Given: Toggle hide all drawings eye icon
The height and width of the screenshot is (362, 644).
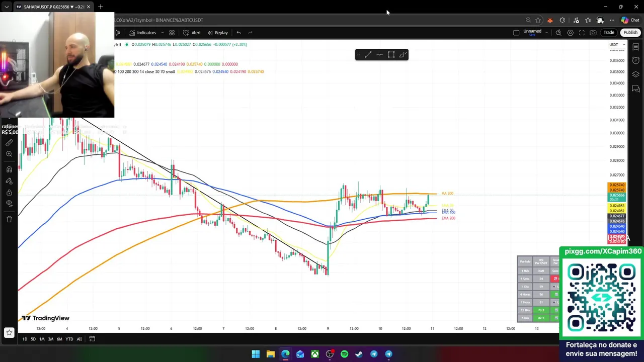Looking at the screenshot, I should pyautogui.click(x=9, y=204).
